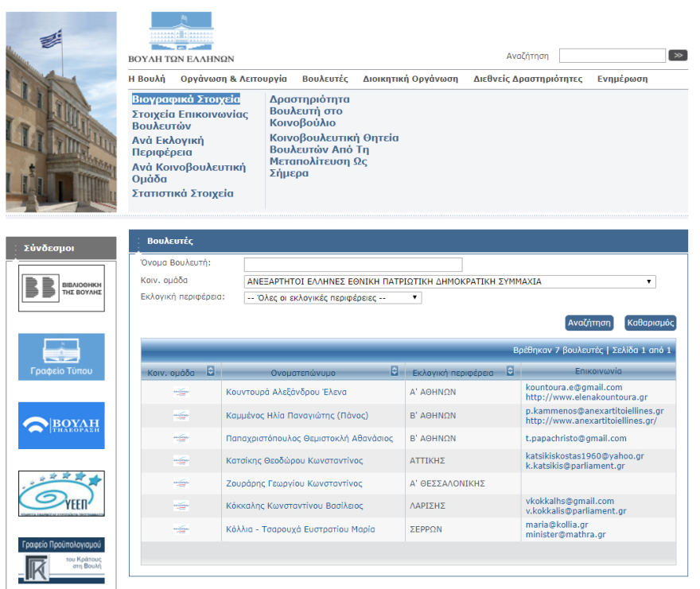Open the ΥΕΕΠ stars logo banner
Screen dimensions: 700x589
point(61,494)
